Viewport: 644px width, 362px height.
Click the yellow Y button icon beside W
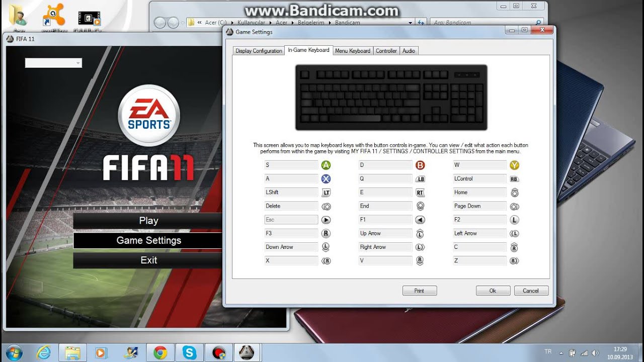point(514,165)
